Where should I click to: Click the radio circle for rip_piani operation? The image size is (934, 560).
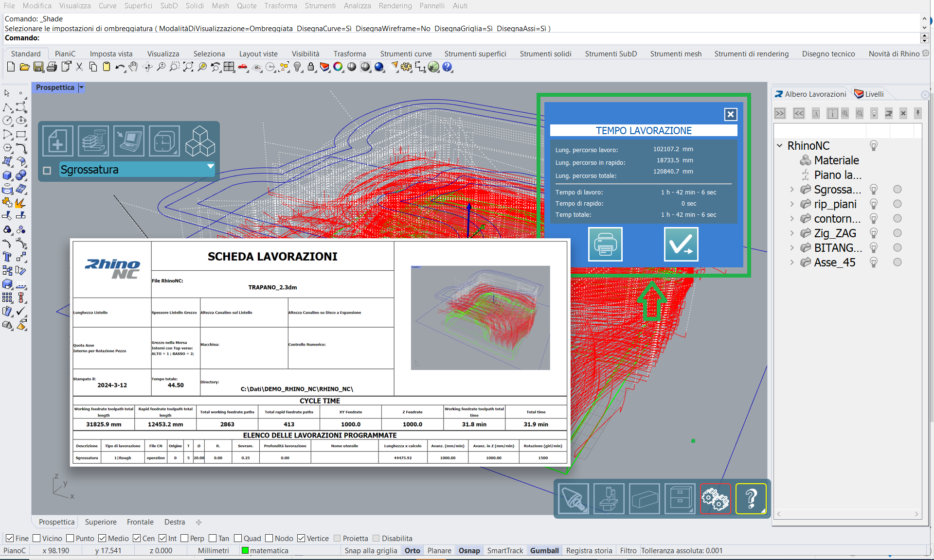[898, 204]
